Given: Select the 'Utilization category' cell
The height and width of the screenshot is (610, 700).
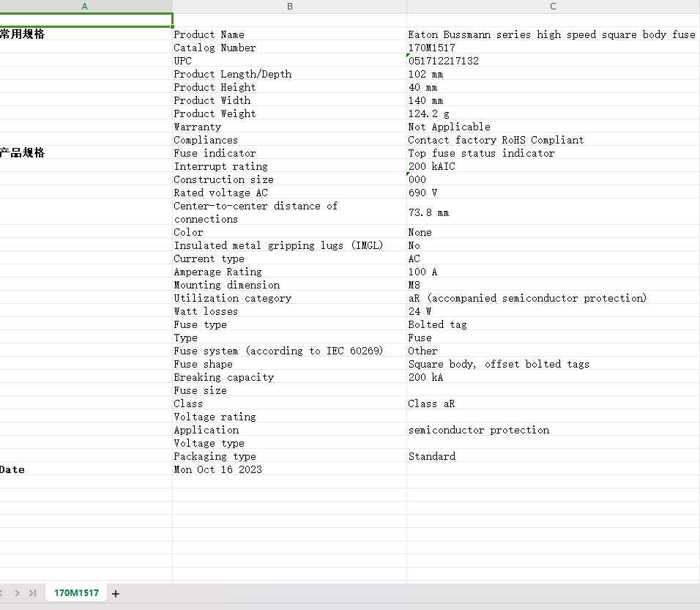Looking at the screenshot, I should (290, 298).
